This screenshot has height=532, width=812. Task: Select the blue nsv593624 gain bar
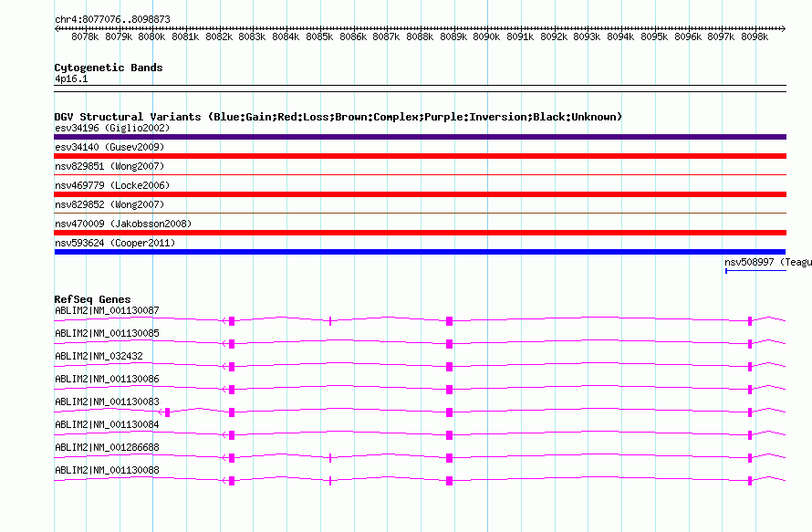tap(420, 252)
